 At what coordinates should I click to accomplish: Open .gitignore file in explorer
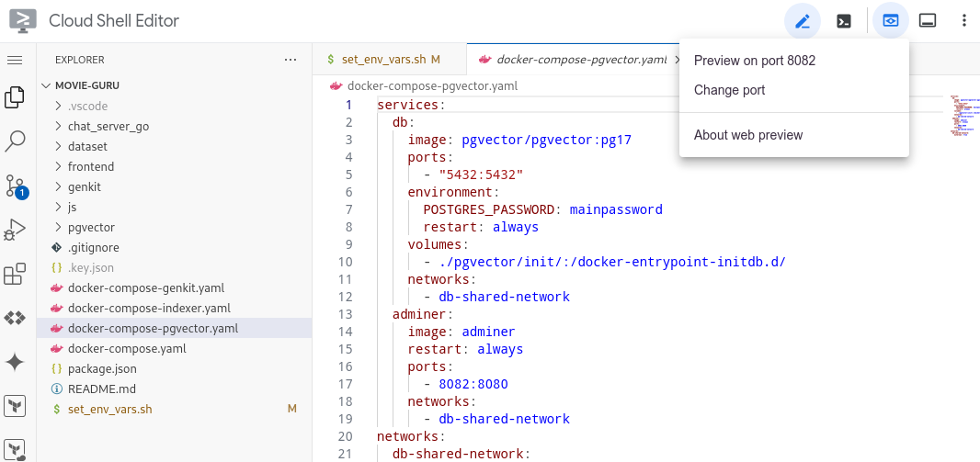tap(175, 247)
